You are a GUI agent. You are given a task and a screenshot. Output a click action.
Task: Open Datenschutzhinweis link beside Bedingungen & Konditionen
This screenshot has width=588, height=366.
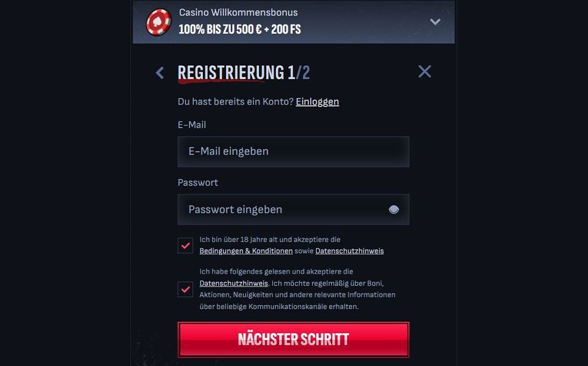coord(349,251)
